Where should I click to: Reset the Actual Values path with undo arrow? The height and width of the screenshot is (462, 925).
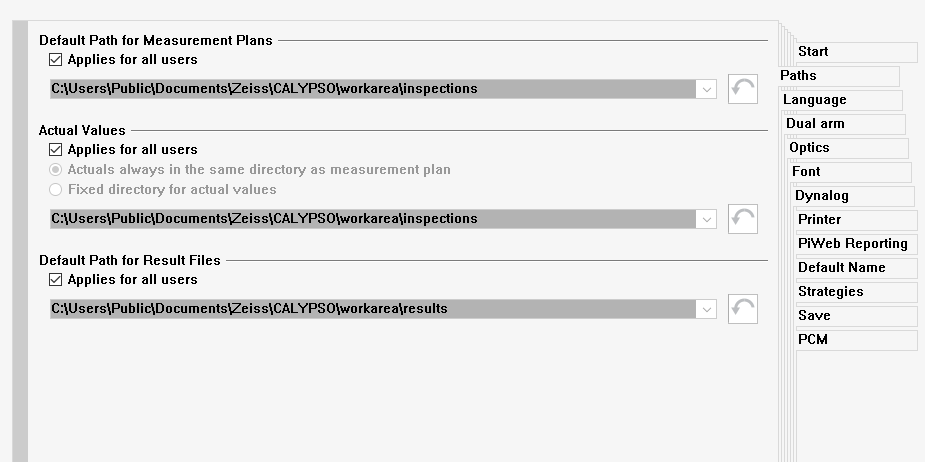click(742, 219)
